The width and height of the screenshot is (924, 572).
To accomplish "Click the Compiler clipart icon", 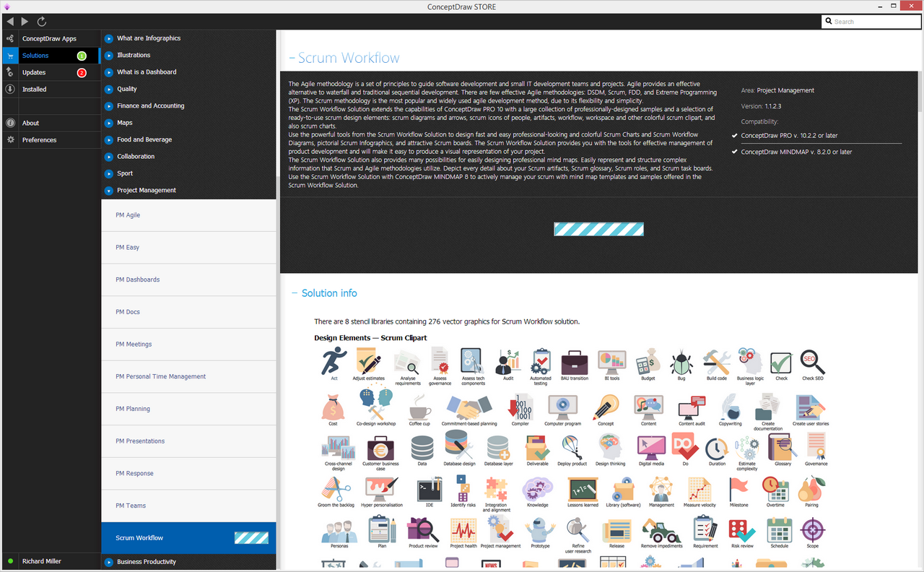I will [520, 407].
